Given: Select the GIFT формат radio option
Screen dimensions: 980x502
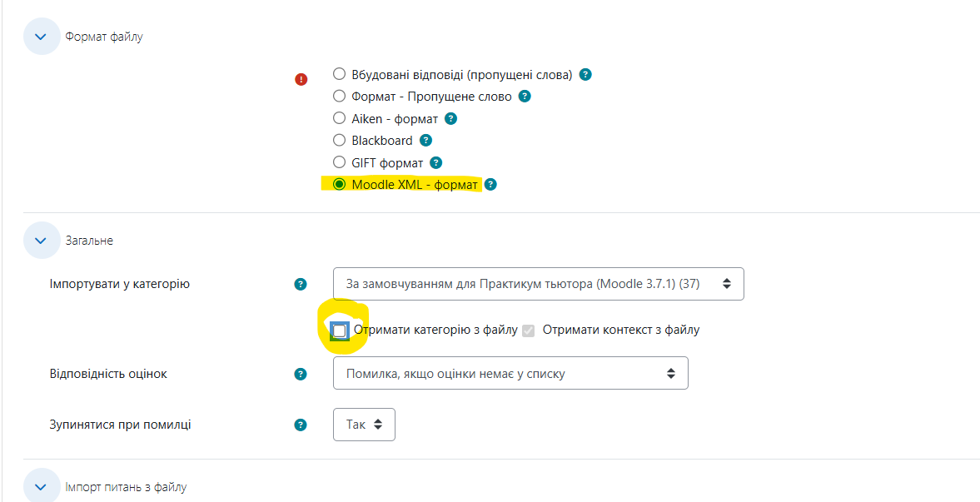Looking at the screenshot, I should pyautogui.click(x=340, y=162).
